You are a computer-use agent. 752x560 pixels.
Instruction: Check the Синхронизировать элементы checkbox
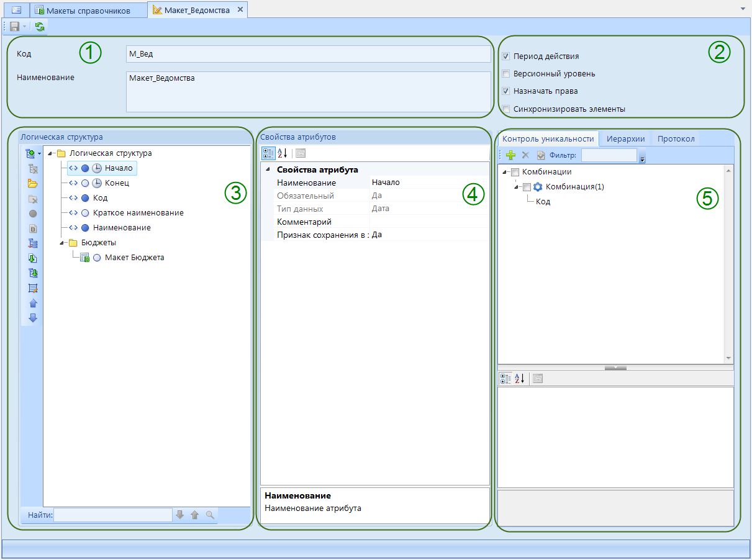pyautogui.click(x=506, y=109)
